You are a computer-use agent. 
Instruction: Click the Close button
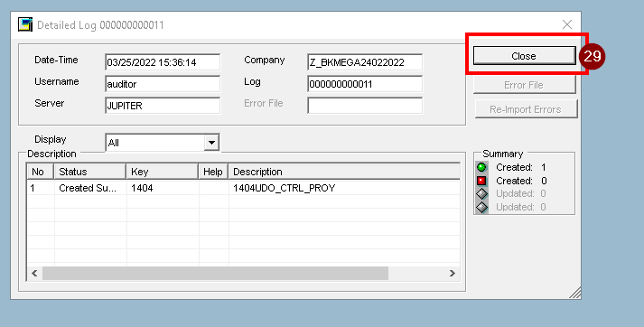pyautogui.click(x=525, y=55)
